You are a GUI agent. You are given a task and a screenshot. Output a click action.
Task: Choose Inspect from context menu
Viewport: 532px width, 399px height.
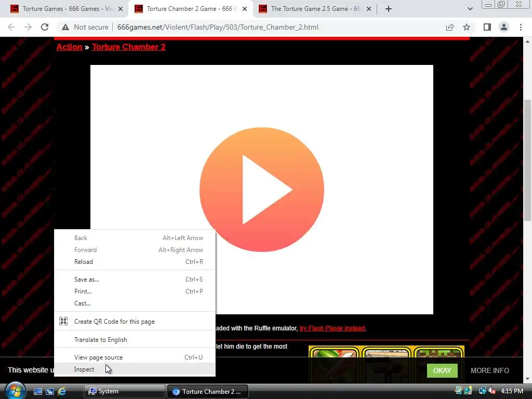[135, 369]
